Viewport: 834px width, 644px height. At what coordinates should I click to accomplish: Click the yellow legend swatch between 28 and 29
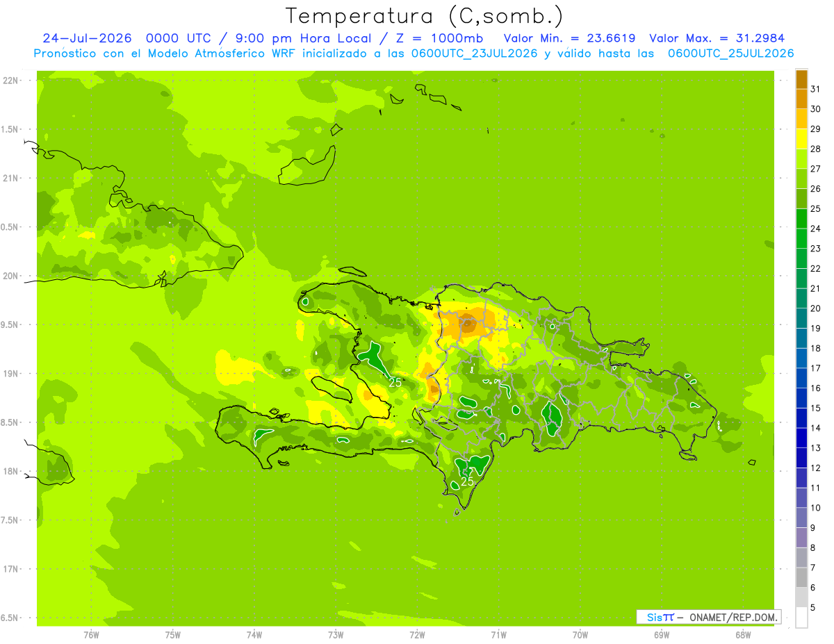(801, 139)
